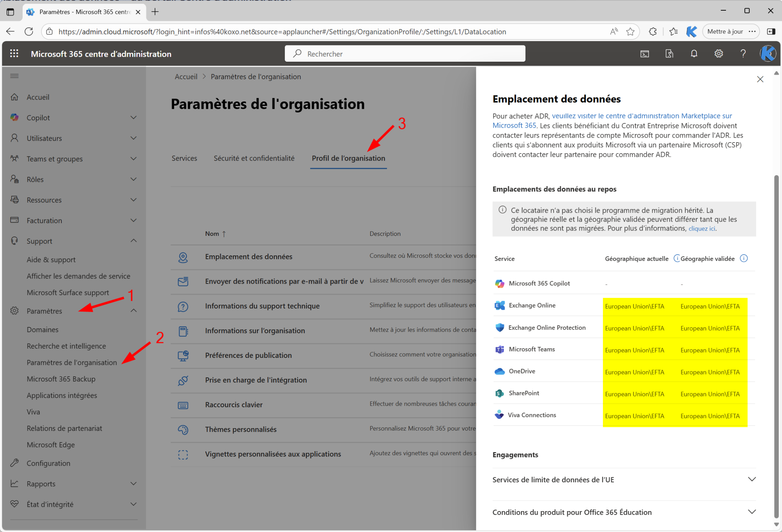Open Domaines in the sidebar
Viewport: 782px width, 532px height.
coord(43,329)
